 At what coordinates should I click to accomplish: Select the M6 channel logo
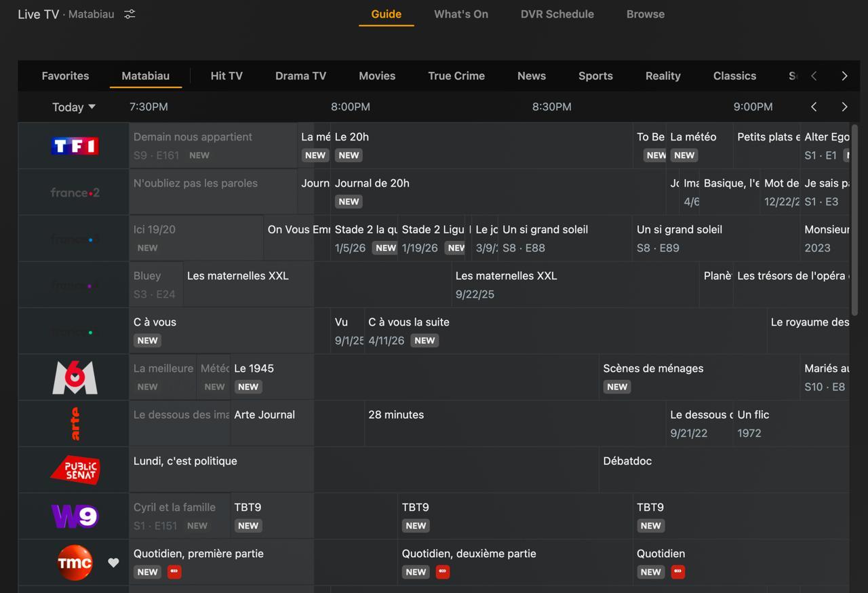[x=75, y=377]
